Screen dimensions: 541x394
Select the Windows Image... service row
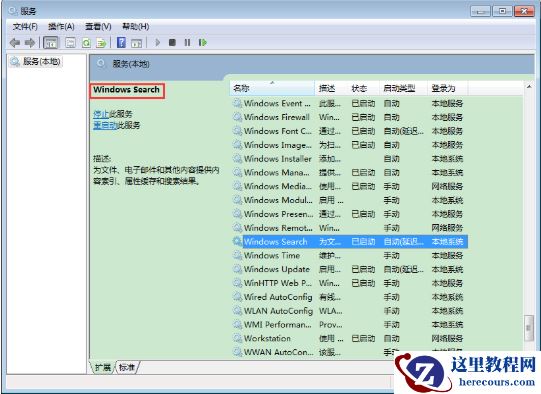point(350,145)
